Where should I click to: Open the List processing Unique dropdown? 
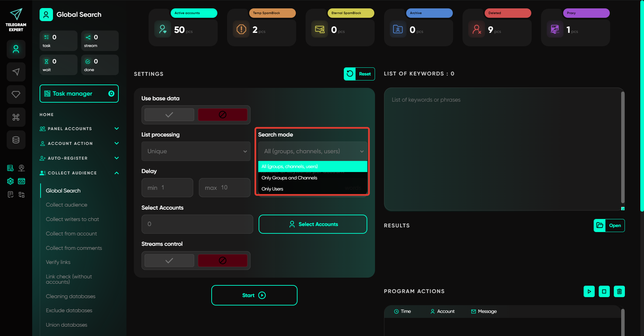[x=196, y=151]
